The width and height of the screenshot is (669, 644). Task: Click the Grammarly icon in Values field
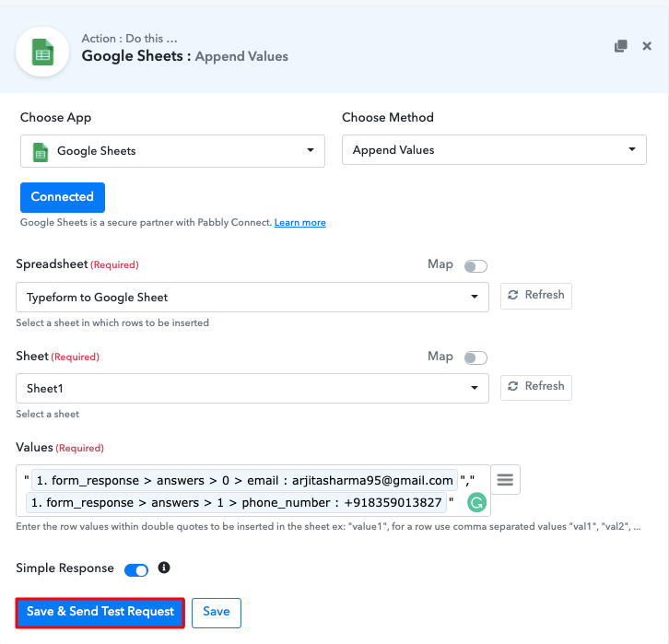pyautogui.click(x=477, y=502)
